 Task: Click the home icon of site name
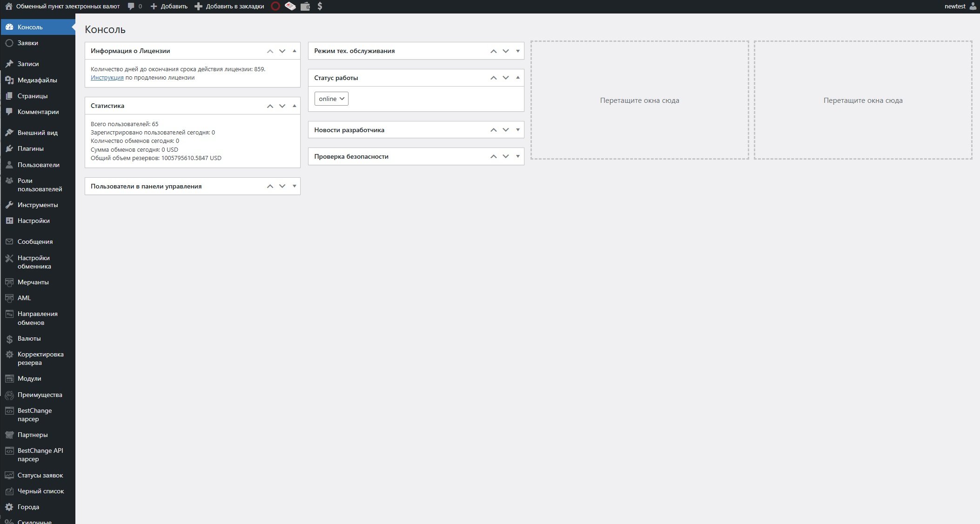click(x=8, y=7)
